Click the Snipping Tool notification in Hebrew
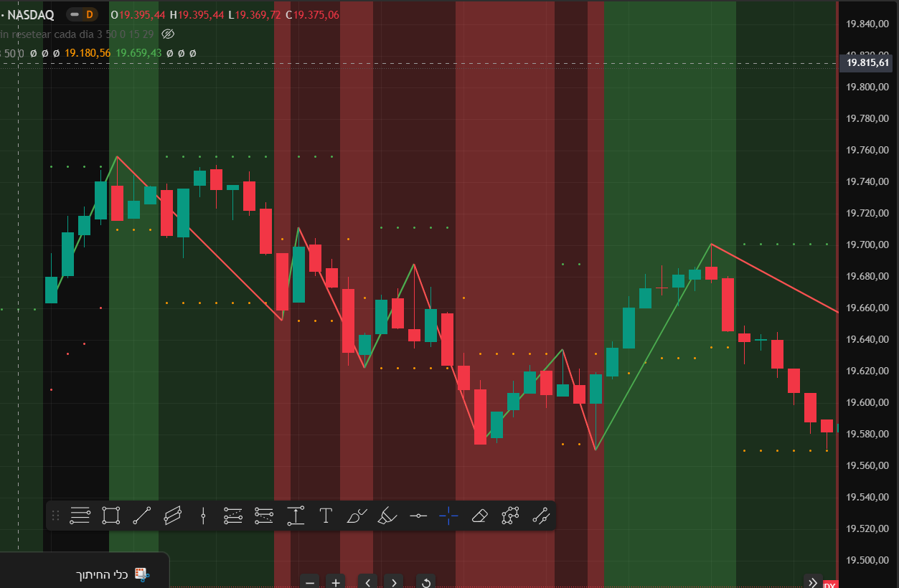The image size is (899, 588). [x=85, y=570]
